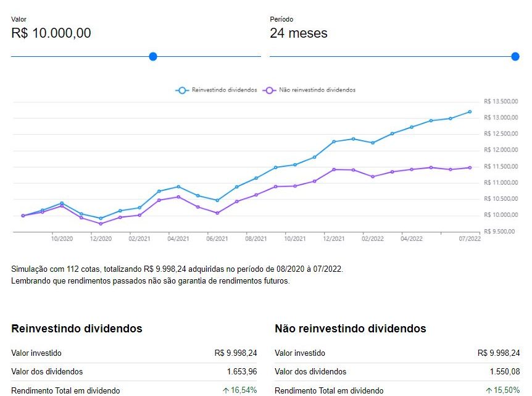Click the '12/2021' x-axis label
This screenshot has height=396, width=532.
tap(334, 238)
